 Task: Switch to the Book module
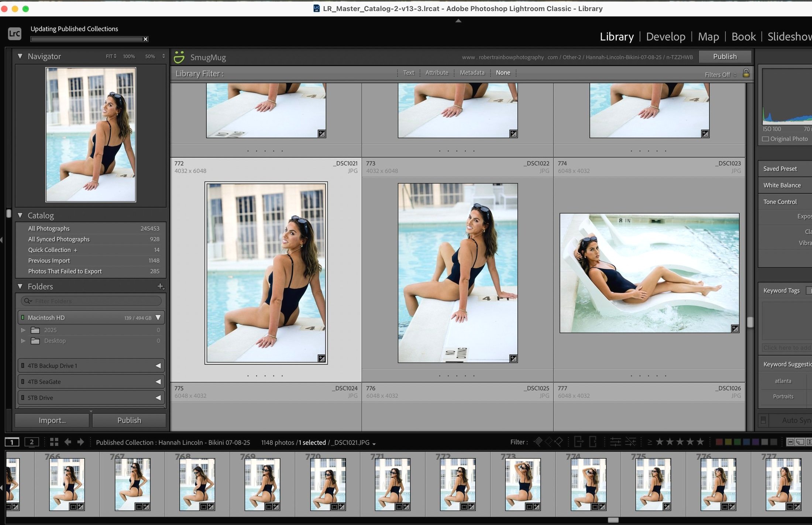tap(743, 37)
